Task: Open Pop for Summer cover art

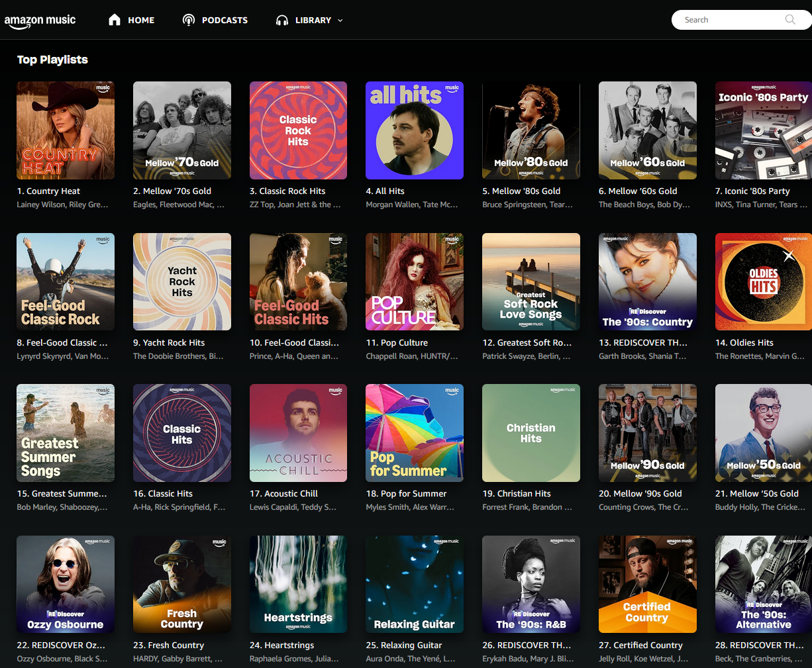Action: pos(415,433)
